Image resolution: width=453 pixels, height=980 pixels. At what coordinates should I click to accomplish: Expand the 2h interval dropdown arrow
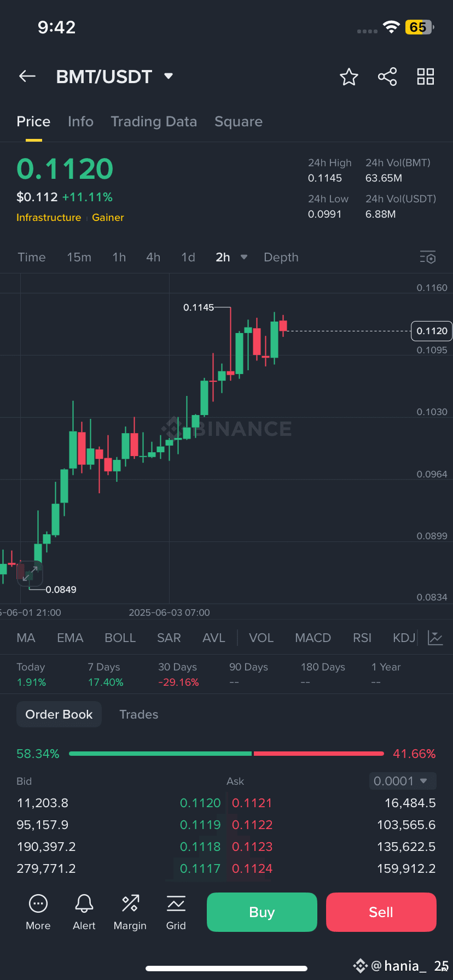click(244, 257)
